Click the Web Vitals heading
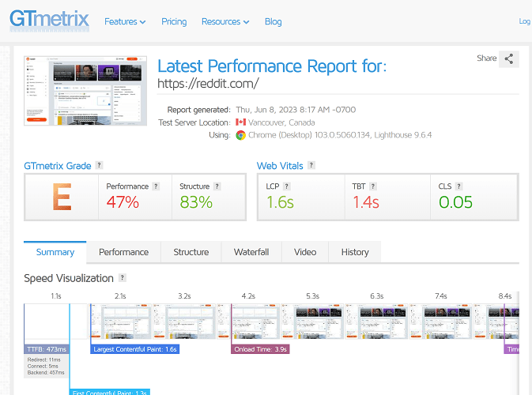The height and width of the screenshot is (395, 532). click(x=280, y=166)
